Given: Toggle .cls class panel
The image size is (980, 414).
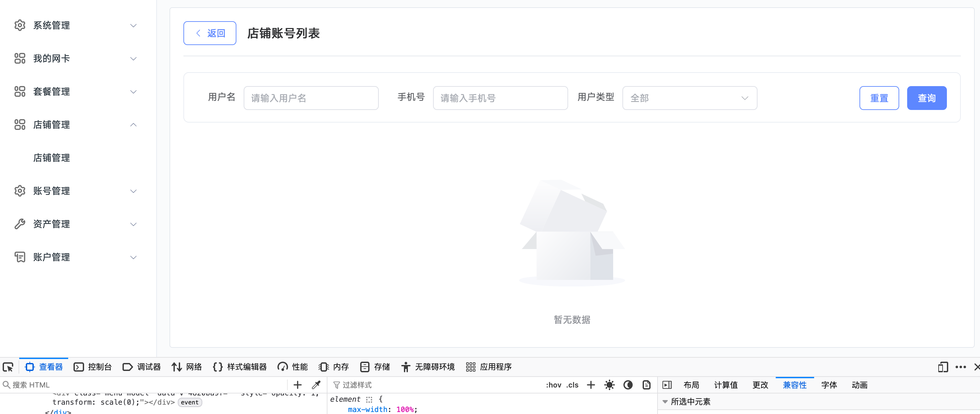Looking at the screenshot, I should [x=572, y=385].
